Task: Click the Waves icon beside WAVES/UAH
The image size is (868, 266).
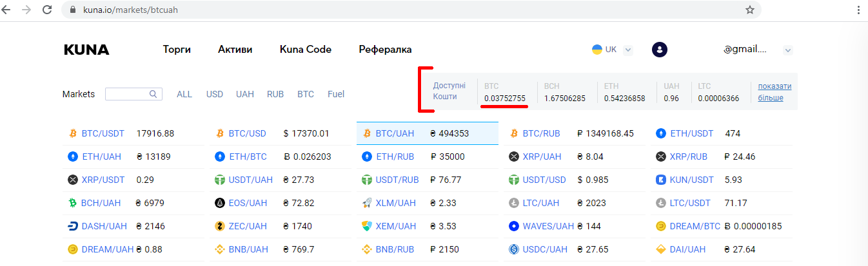Action: coord(514,226)
